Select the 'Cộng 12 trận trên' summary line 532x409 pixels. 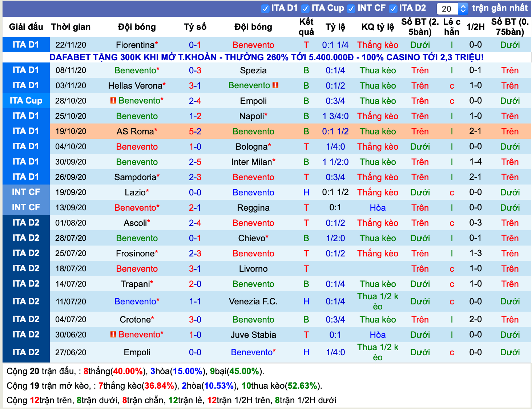[172, 400]
